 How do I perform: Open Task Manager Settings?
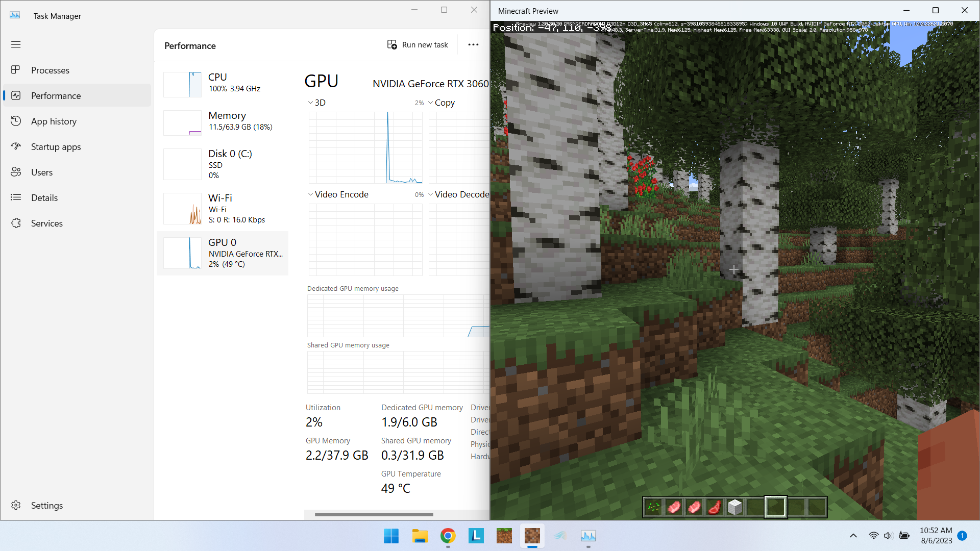(46, 505)
